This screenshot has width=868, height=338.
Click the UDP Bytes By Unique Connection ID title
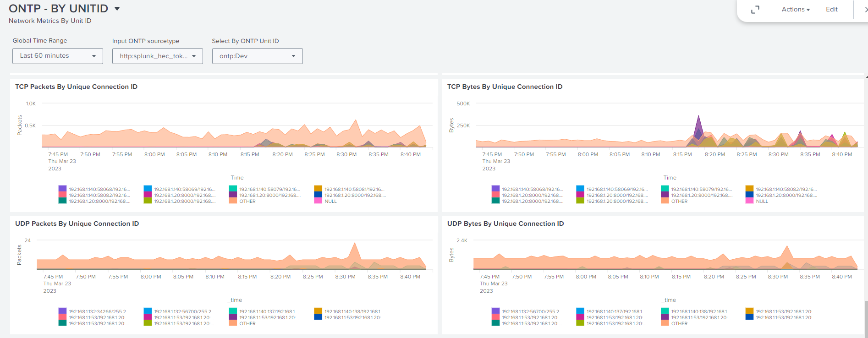click(x=505, y=224)
